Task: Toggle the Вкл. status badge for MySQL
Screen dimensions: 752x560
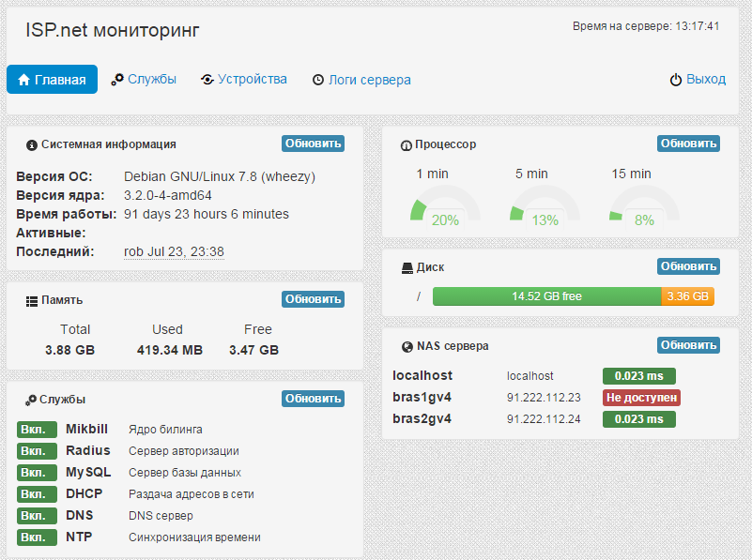Action: click(36, 473)
